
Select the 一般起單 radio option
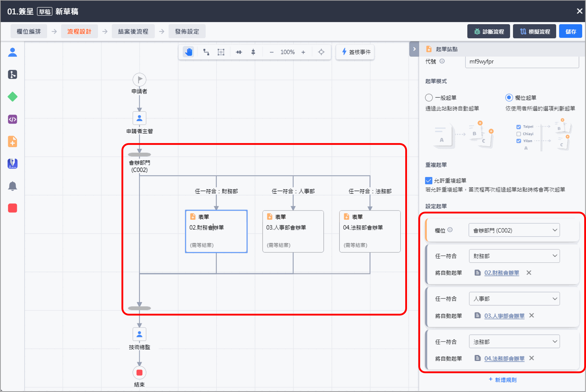tap(429, 98)
